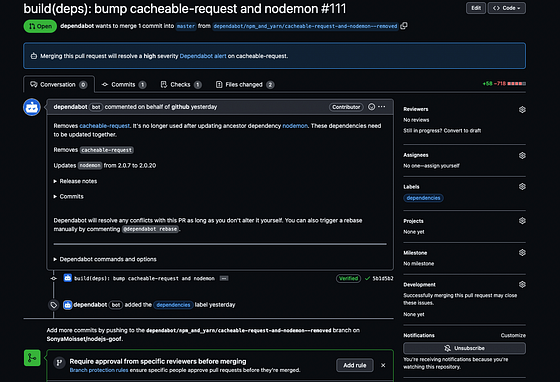Open the commit message build(deps) link
The height and width of the screenshot is (382, 560).
tap(145, 278)
